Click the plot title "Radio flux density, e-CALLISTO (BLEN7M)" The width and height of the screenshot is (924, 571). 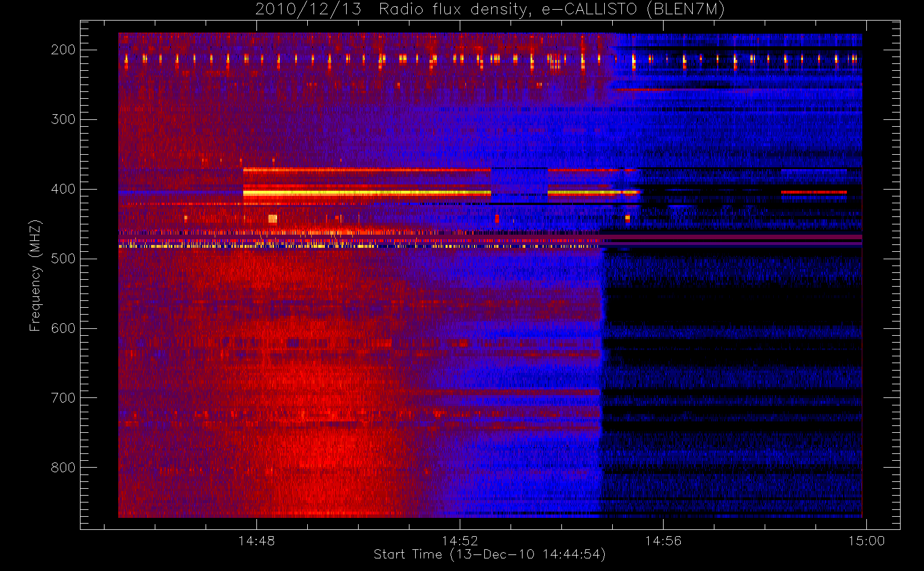point(552,10)
